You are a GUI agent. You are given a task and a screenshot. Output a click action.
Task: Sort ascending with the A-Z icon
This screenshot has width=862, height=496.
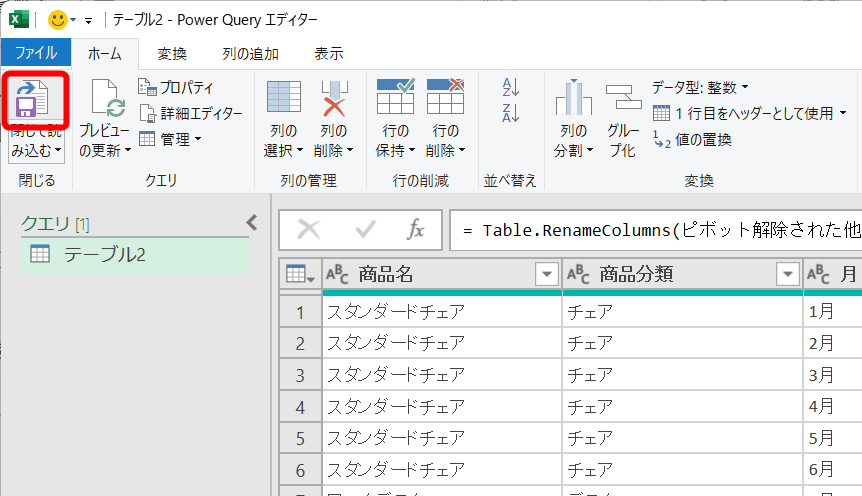click(x=511, y=87)
